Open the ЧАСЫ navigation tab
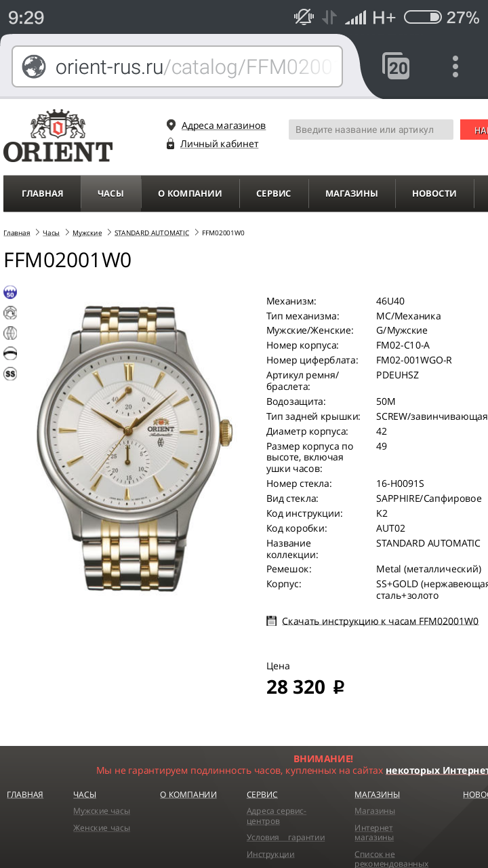The width and height of the screenshot is (488, 868). (x=110, y=193)
